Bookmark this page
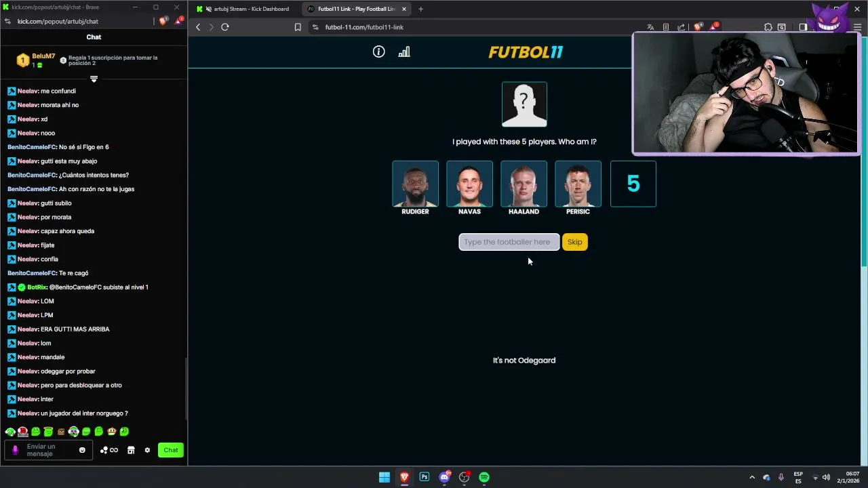The height and width of the screenshot is (488, 868). point(298,27)
